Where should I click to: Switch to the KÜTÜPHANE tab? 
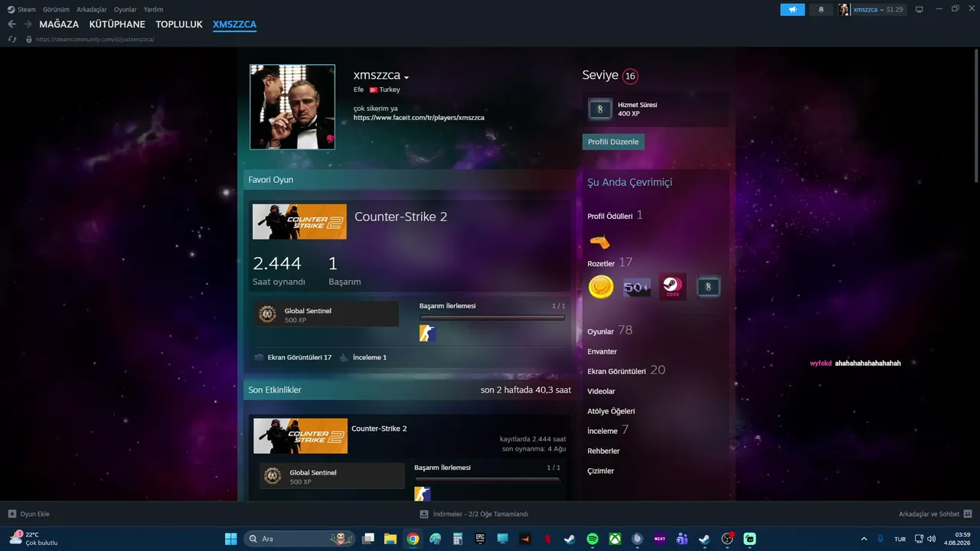click(x=117, y=24)
